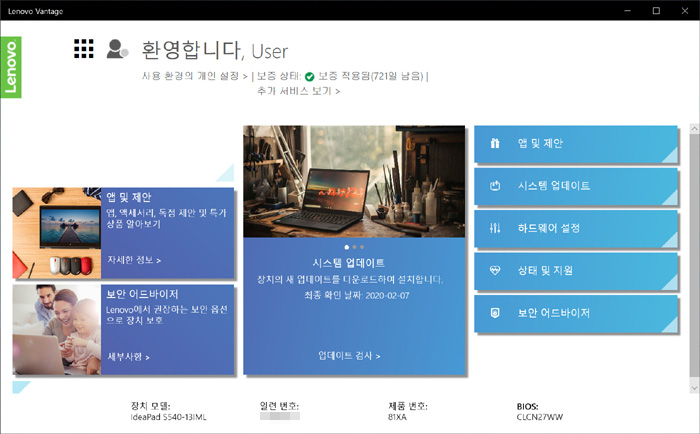The width and height of the screenshot is (700, 434).
Task: Click the Lenovo logo badge
Action: tap(11, 67)
